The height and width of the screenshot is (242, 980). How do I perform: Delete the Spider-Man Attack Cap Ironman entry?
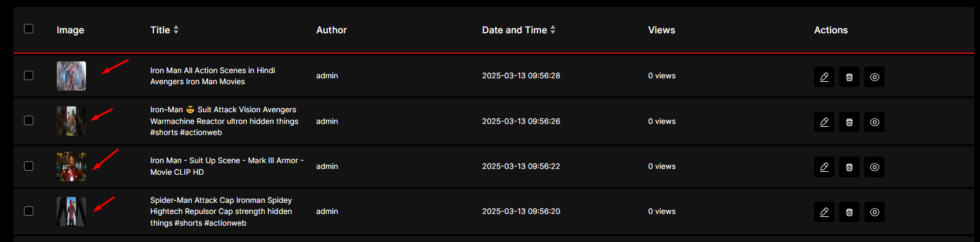849,212
